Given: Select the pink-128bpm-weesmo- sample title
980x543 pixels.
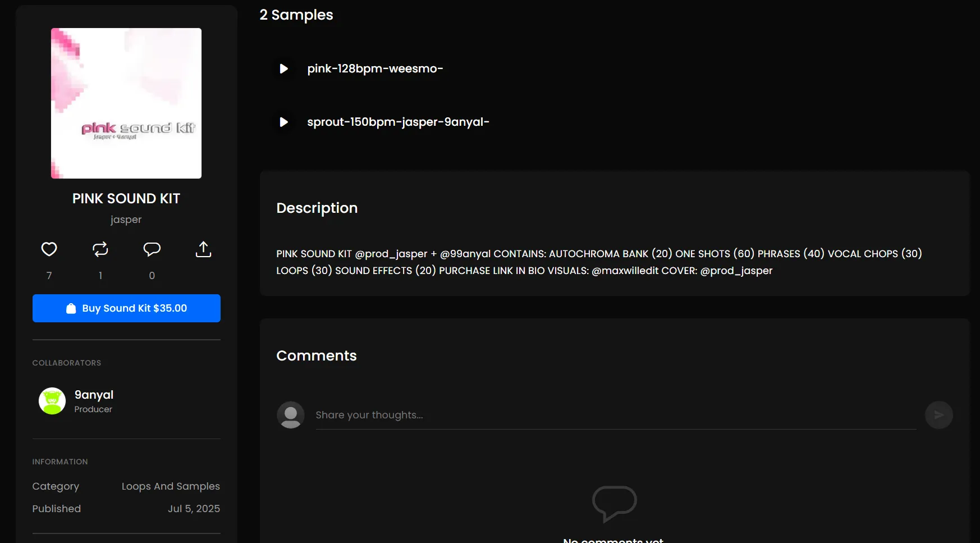Looking at the screenshot, I should point(375,69).
